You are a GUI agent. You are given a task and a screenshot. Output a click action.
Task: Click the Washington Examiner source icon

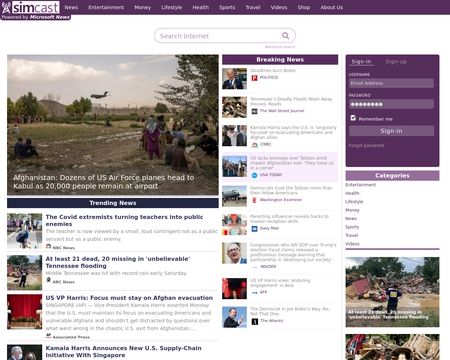coord(254,200)
